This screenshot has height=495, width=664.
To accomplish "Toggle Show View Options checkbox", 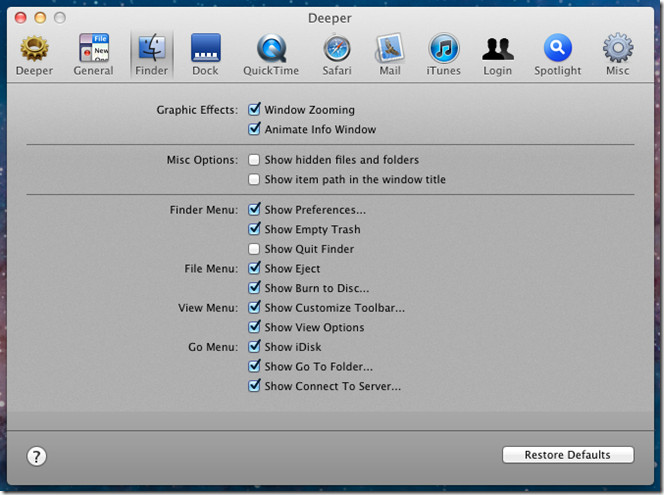I will point(254,327).
